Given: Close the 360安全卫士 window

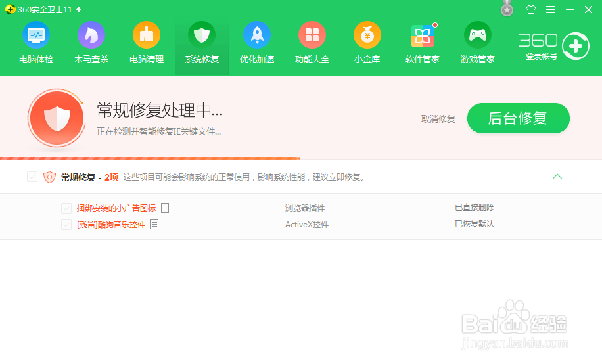Looking at the screenshot, I should (588, 10).
